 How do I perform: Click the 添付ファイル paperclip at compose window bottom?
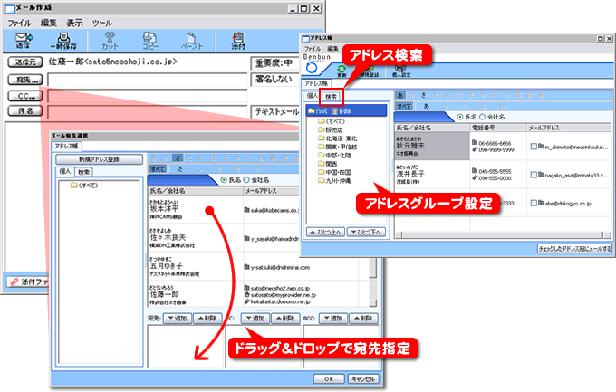15,282
